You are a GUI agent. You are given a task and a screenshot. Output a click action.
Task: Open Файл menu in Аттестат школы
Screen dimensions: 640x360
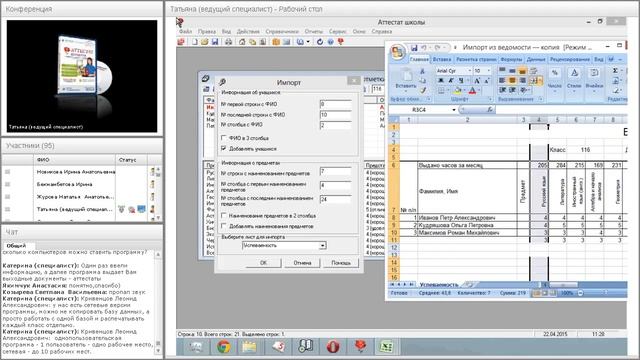pos(185,31)
